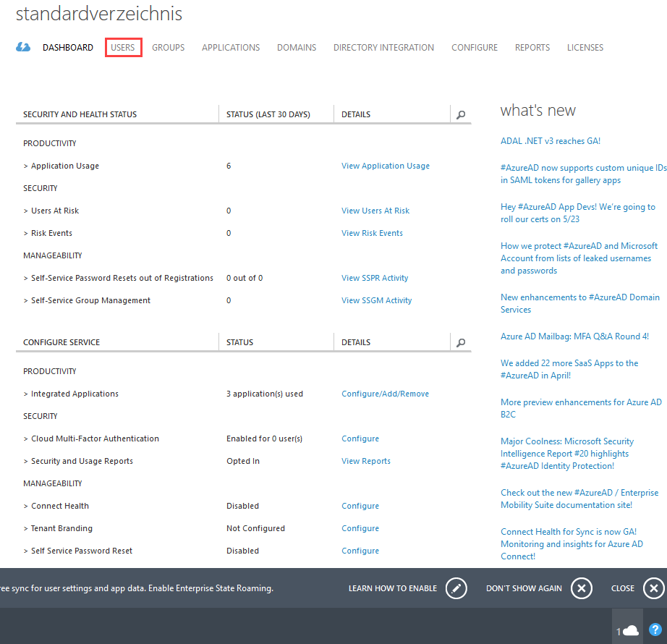667x644 pixels.
Task: Click Configure for Tenant Branding
Action: click(x=360, y=528)
